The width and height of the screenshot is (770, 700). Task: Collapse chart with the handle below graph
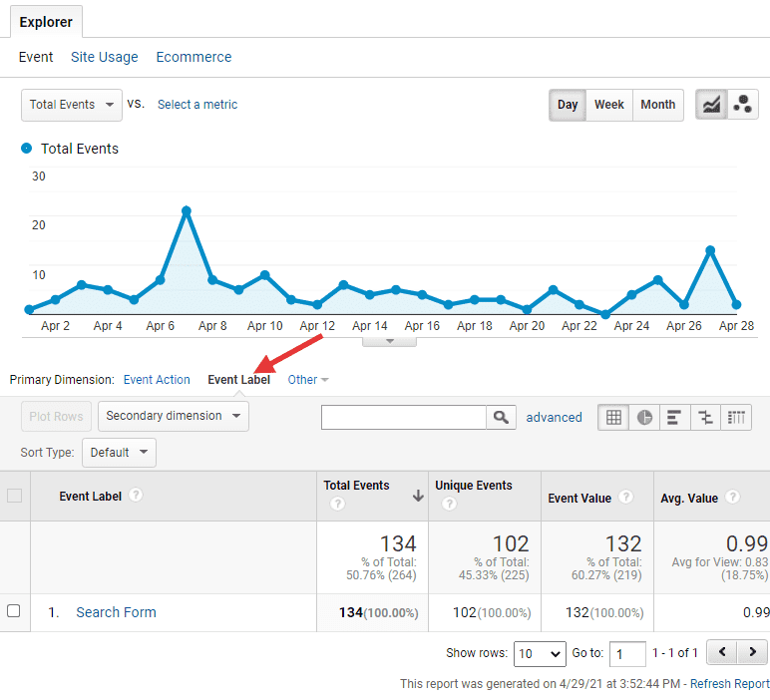[389, 342]
